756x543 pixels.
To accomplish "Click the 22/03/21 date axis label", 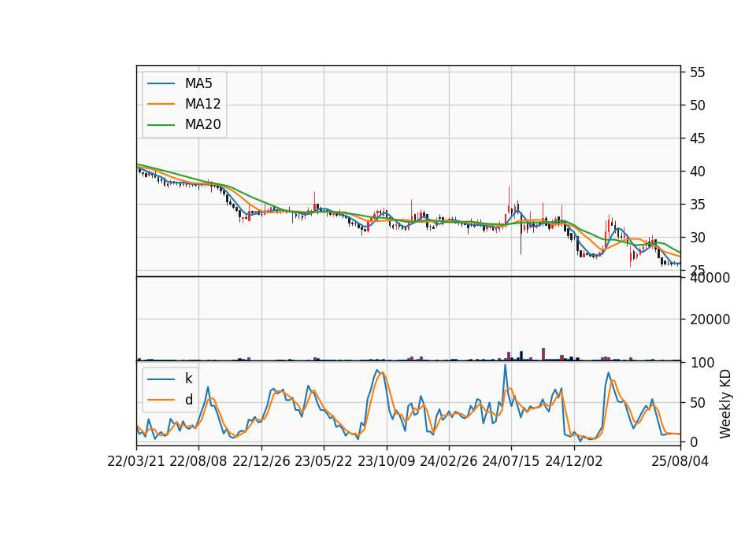I will coord(136,461).
